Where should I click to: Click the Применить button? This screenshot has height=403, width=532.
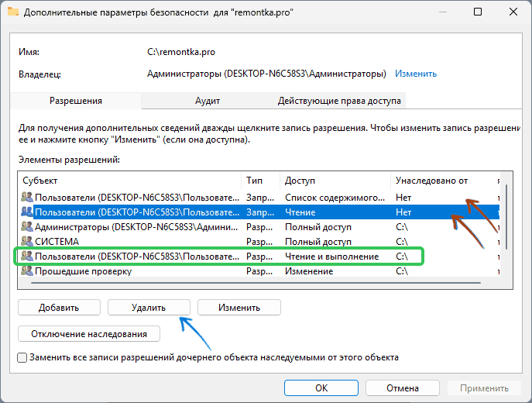click(x=484, y=388)
